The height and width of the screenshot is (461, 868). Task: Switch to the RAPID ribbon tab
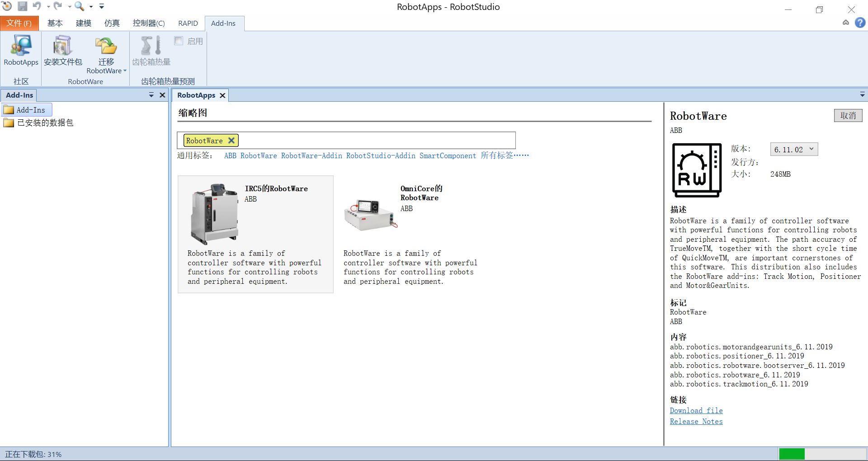coord(188,23)
